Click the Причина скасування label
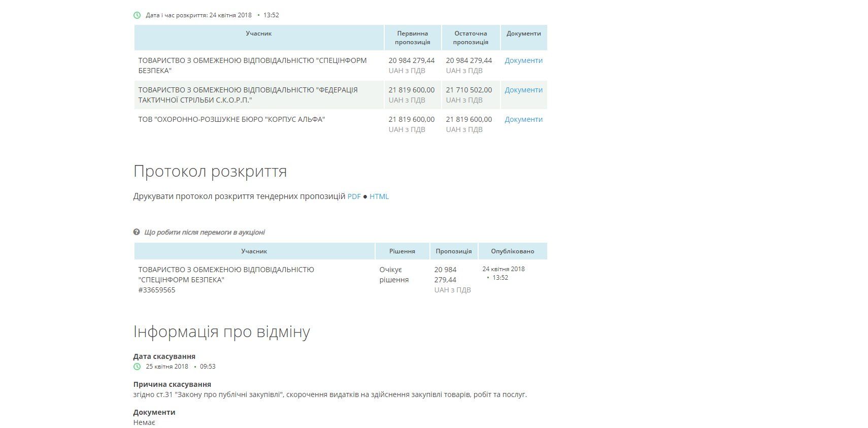The image size is (868, 428). coord(172,384)
